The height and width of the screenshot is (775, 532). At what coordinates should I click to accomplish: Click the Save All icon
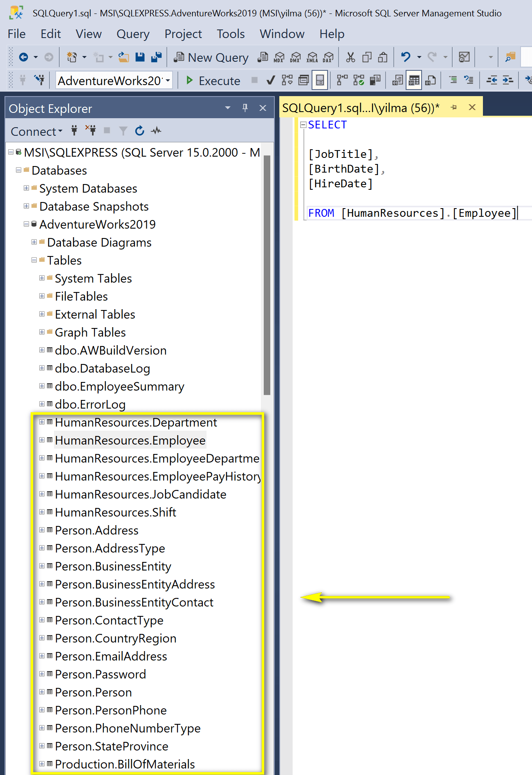[156, 57]
